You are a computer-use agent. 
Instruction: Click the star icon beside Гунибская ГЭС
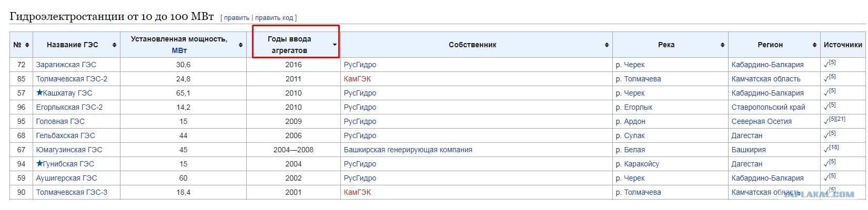tap(39, 163)
